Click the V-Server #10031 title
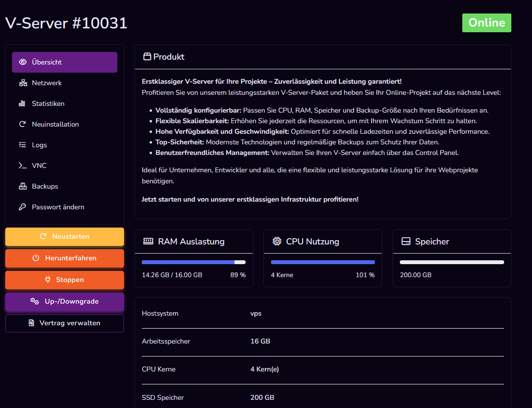 [66, 23]
